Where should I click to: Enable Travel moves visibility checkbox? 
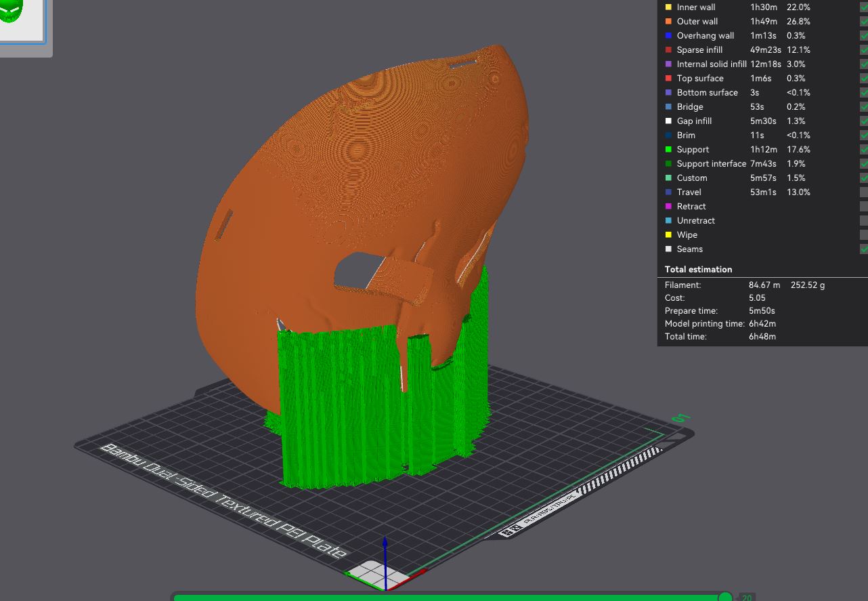click(x=863, y=192)
